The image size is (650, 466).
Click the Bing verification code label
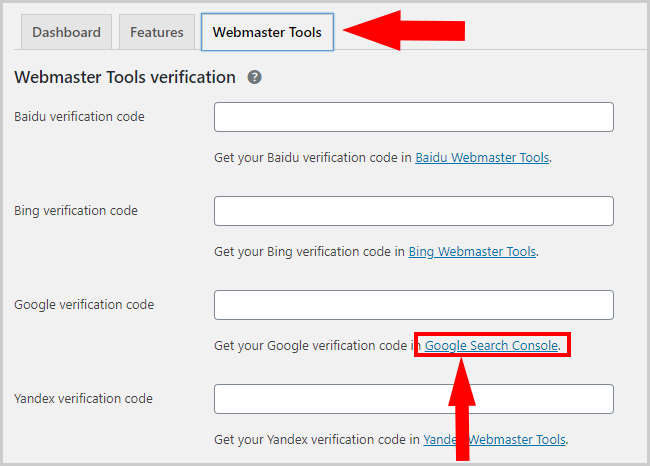point(76,211)
